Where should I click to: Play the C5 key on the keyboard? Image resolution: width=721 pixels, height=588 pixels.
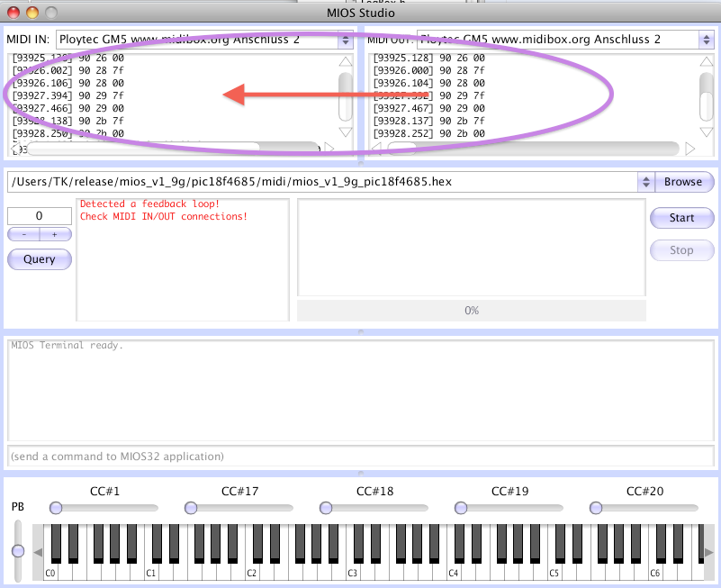[554, 573]
